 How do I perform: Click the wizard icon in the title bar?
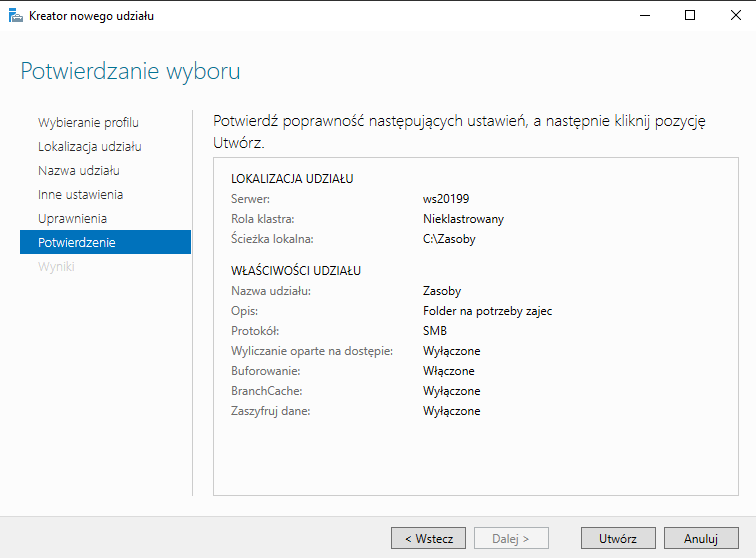[15, 16]
